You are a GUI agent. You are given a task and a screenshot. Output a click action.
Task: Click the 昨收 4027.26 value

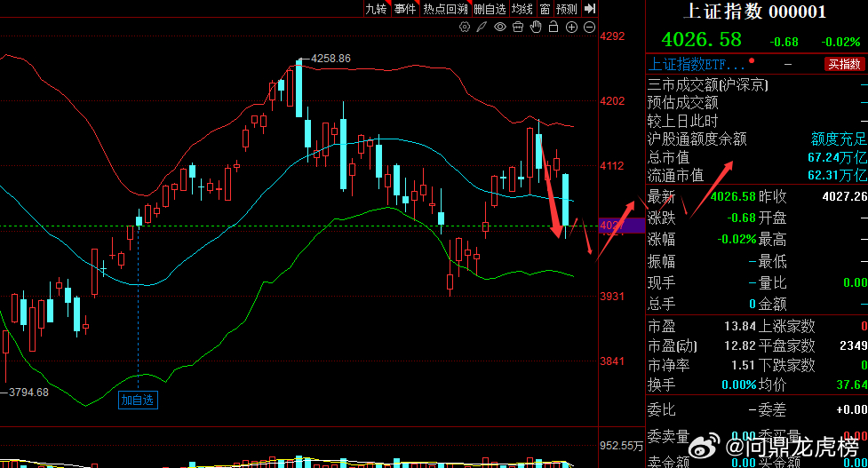[x=844, y=196]
